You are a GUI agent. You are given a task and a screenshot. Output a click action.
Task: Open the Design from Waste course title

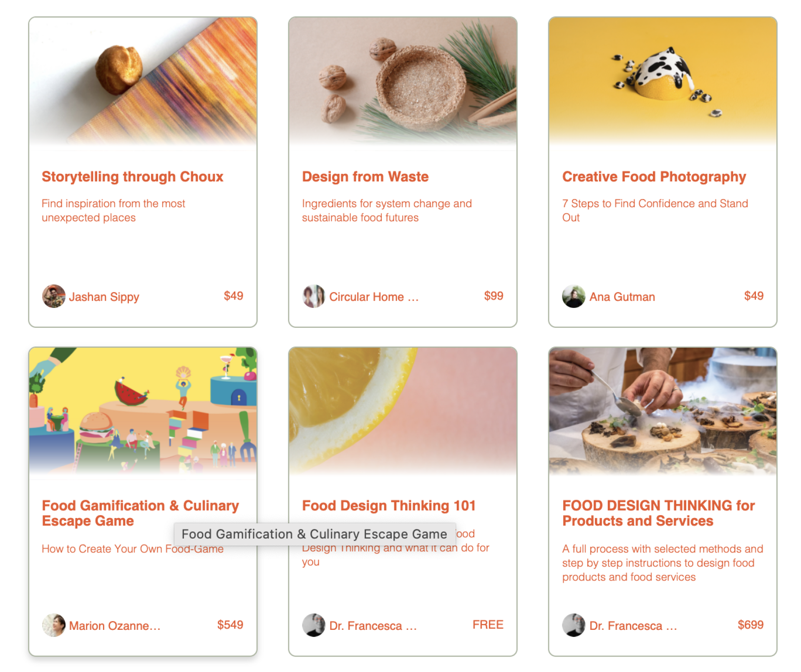pyautogui.click(x=365, y=176)
